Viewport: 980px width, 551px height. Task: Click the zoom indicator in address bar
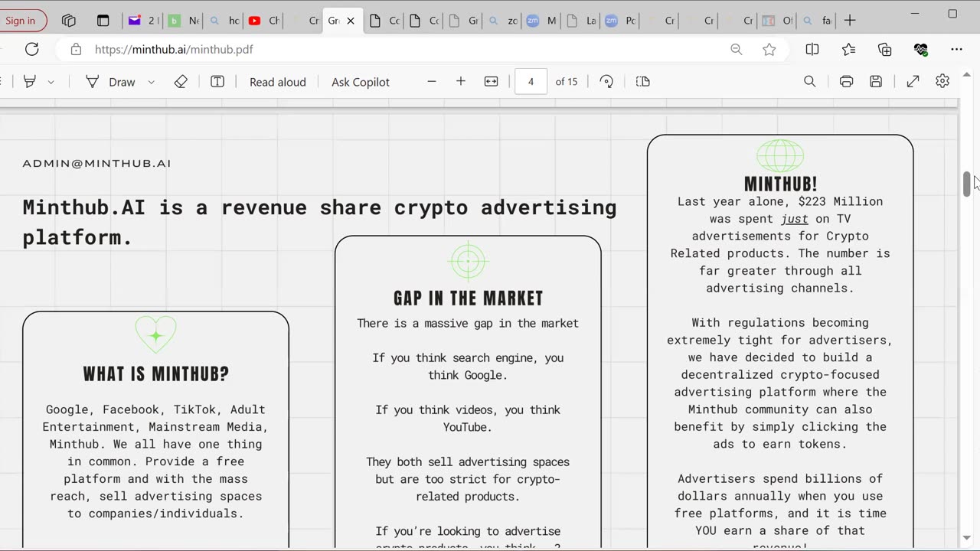737,49
